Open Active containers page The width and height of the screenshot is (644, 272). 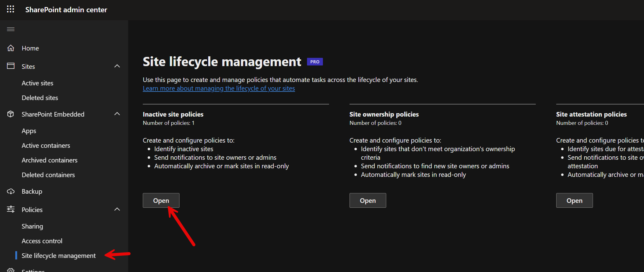point(46,146)
